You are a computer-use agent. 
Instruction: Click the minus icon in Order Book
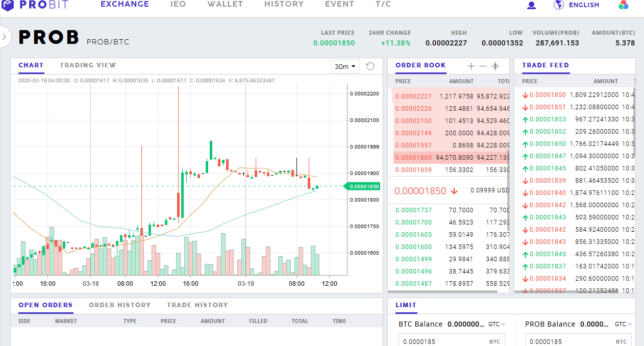pyautogui.click(x=483, y=66)
